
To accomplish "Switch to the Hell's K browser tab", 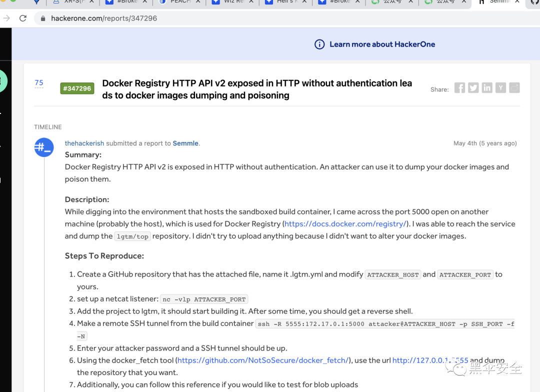I will point(286,2).
